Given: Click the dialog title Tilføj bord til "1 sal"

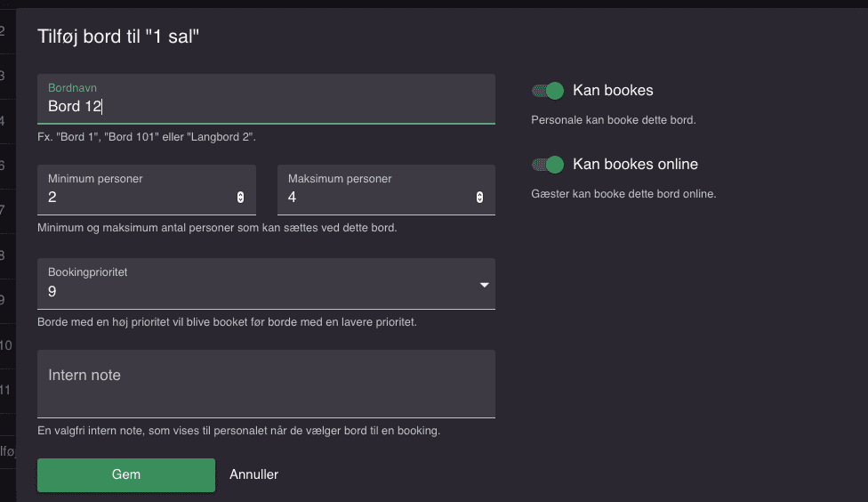Looking at the screenshot, I should pos(118,36).
